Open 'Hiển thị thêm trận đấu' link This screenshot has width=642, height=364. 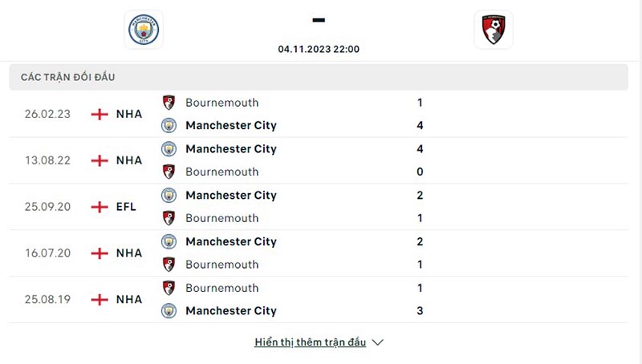[310, 342]
